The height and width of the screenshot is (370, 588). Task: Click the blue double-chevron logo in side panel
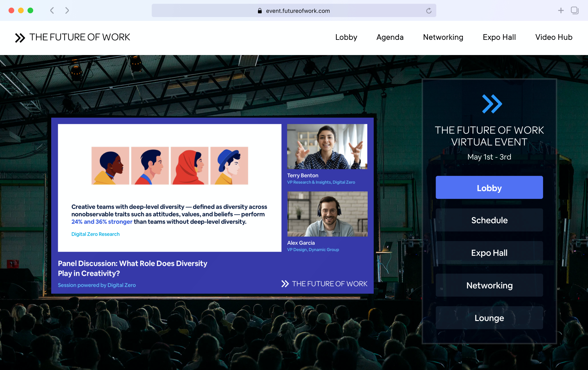pyautogui.click(x=492, y=104)
